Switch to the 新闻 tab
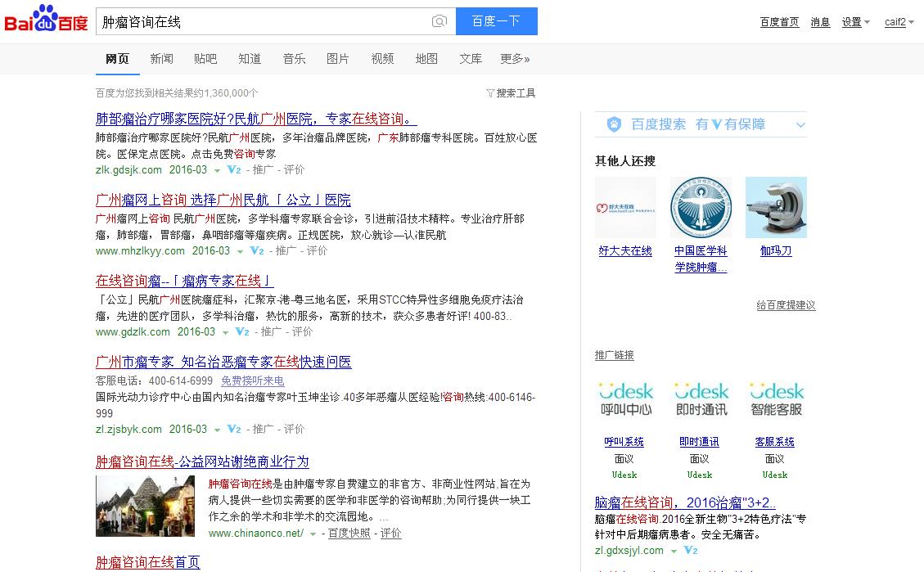The width and height of the screenshot is (924, 572). click(x=161, y=58)
